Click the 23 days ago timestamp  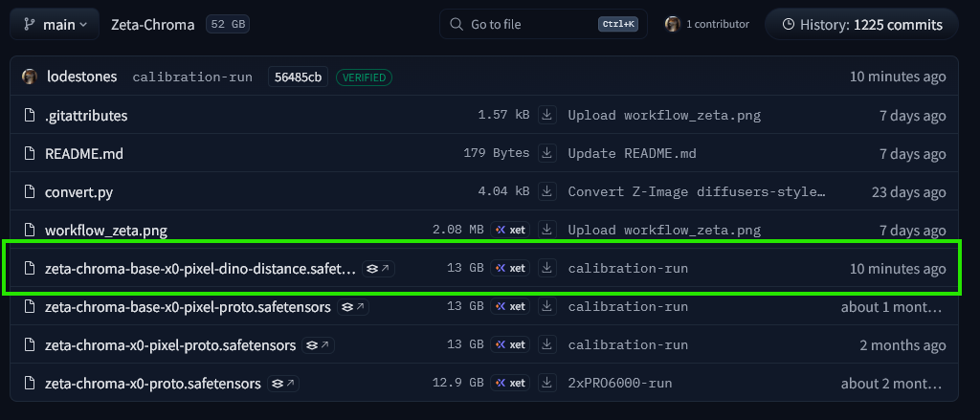point(909,192)
